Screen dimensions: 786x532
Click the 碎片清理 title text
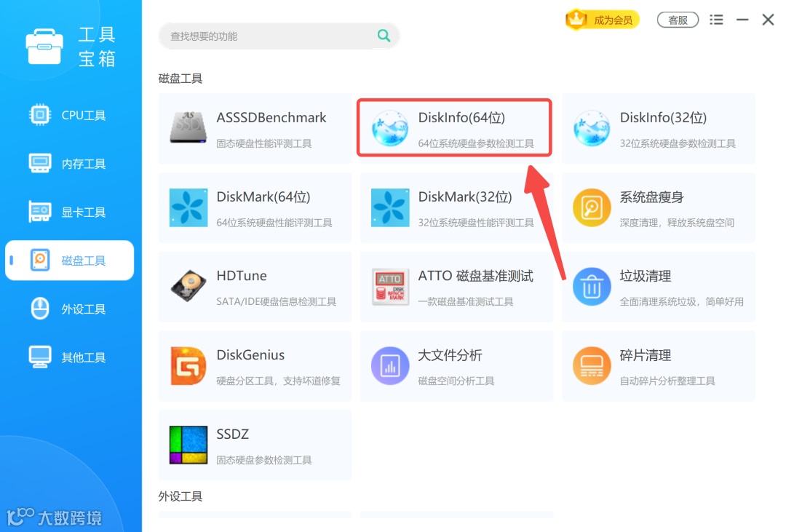click(x=645, y=355)
